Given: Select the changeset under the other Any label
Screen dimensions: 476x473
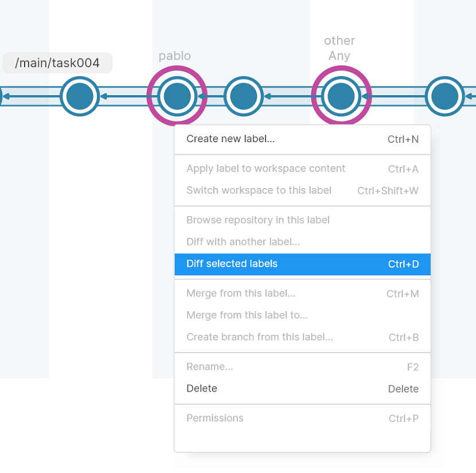Looking at the screenshot, I should click(341, 96).
